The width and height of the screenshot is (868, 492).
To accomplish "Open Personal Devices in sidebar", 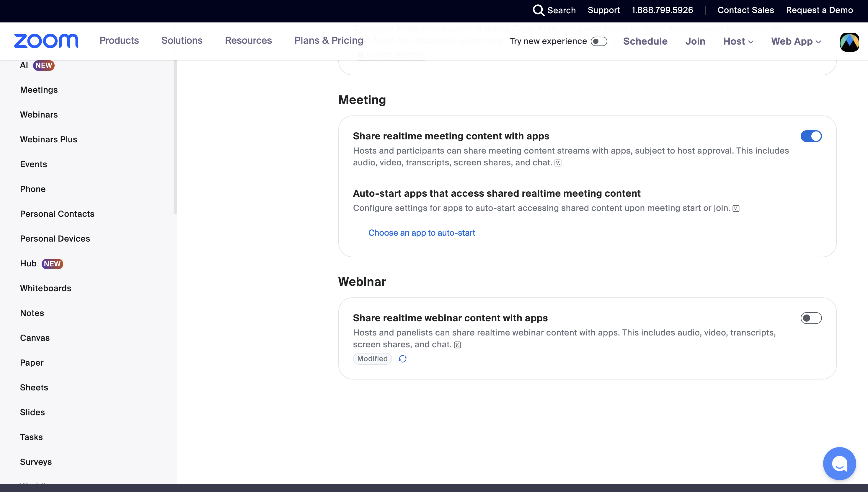I will pyautogui.click(x=55, y=239).
